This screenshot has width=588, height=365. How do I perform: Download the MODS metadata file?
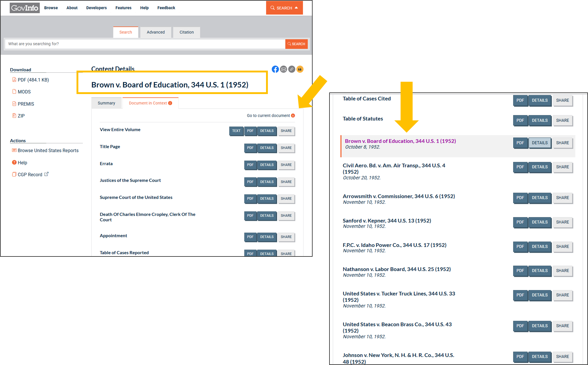click(24, 92)
